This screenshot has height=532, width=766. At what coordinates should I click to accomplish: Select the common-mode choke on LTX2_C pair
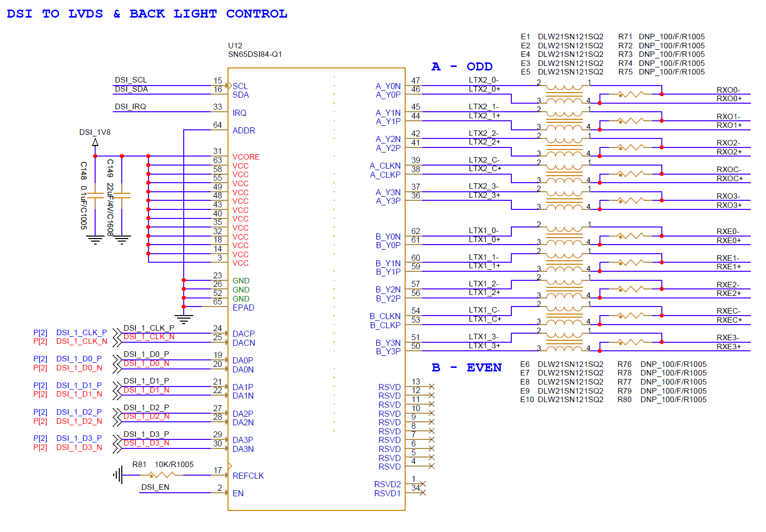pos(564,174)
